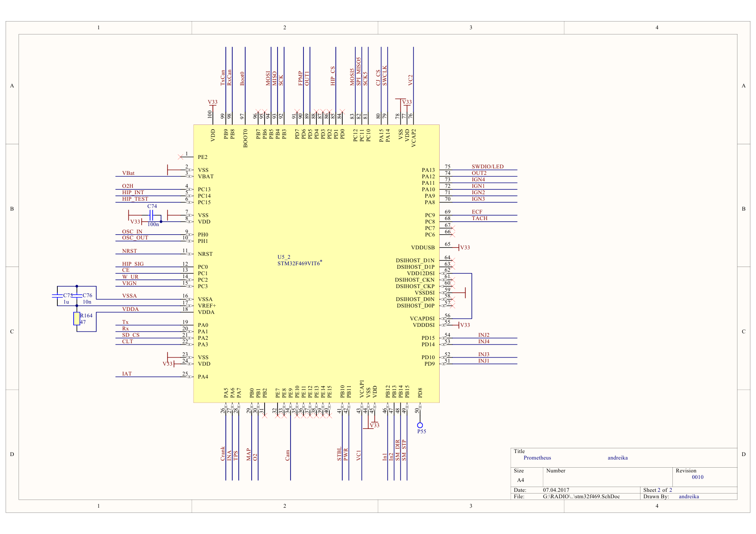This screenshot has height=534, width=756.
Task: Select the VBat net label
Action: pyautogui.click(x=128, y=173)
